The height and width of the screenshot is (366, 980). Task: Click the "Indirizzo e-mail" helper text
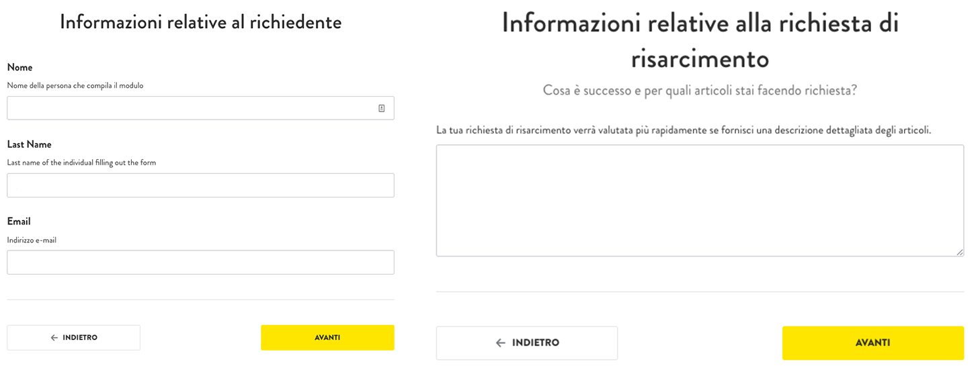[x=32, y=240]
